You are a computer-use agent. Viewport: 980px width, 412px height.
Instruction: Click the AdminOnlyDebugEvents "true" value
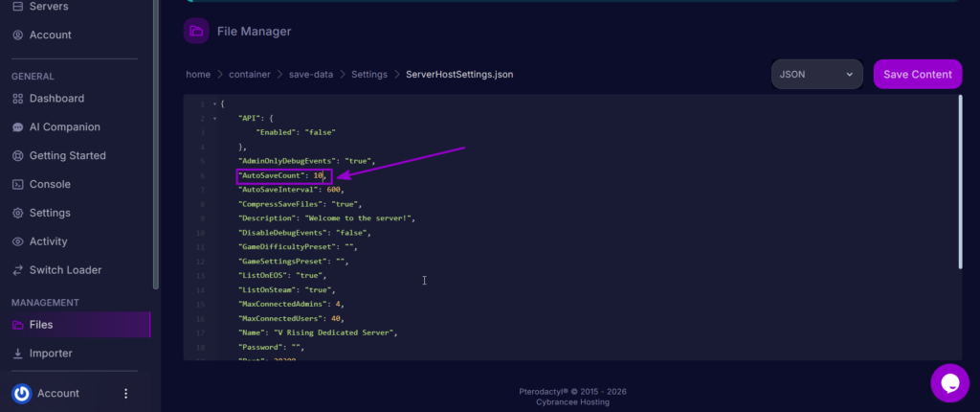pos(358,161)
